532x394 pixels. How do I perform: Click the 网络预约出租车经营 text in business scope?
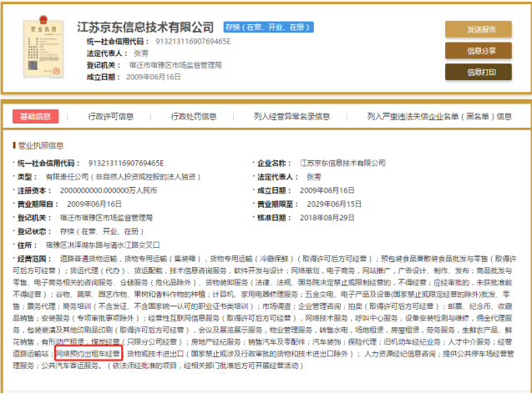pos(88,354)
